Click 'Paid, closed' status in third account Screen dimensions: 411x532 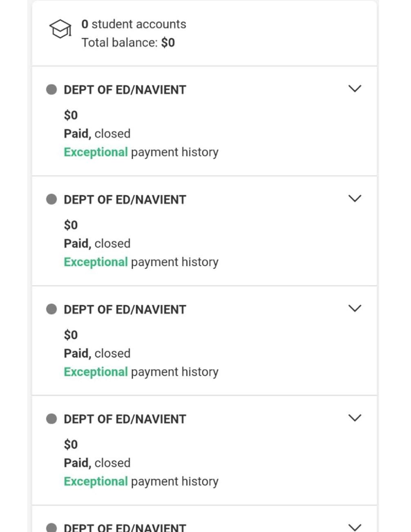tap(97, 354)
